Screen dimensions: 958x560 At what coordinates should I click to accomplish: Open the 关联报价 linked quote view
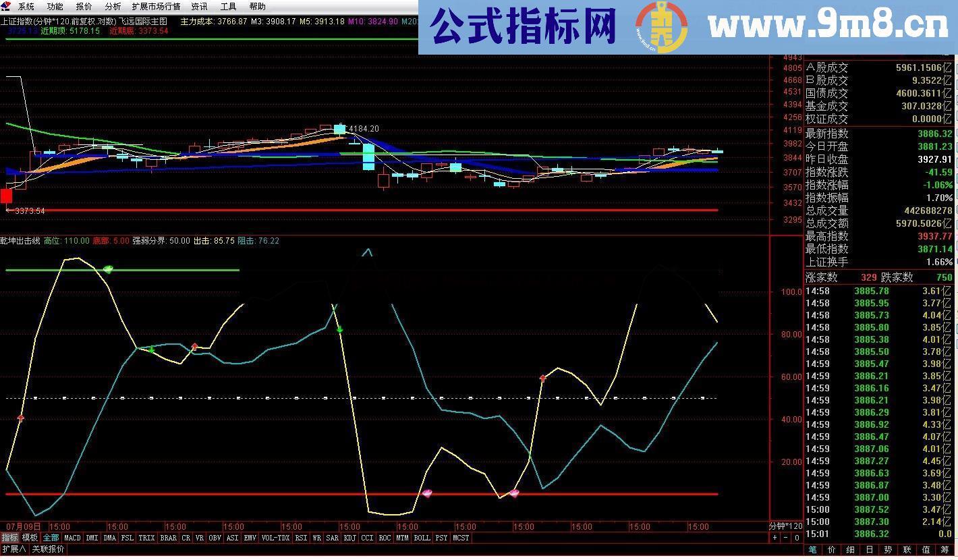tap(46, 551)
